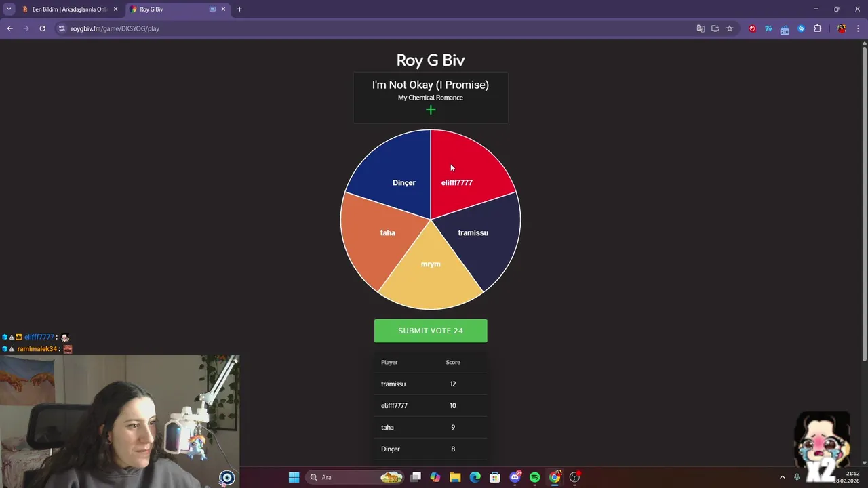Click the Dinçer row in scoreboard
The width and height of the screenshot is (868, 488).
431,449
